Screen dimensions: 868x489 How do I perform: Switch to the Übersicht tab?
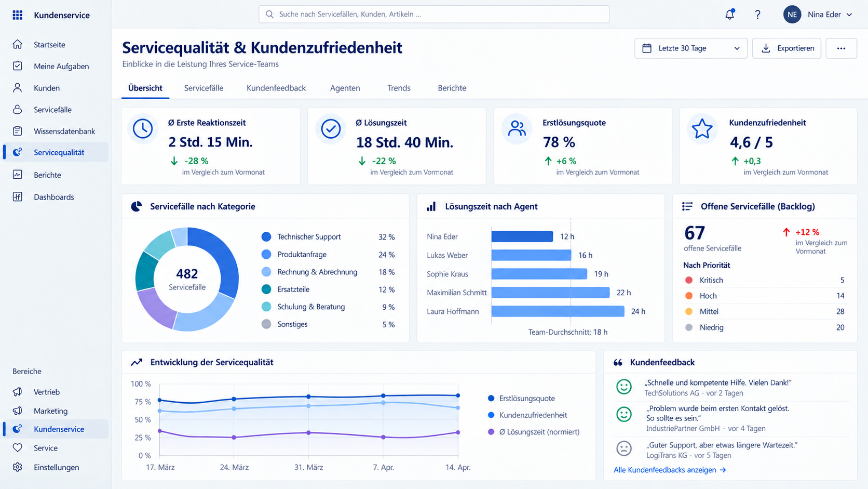click(145, 88)
